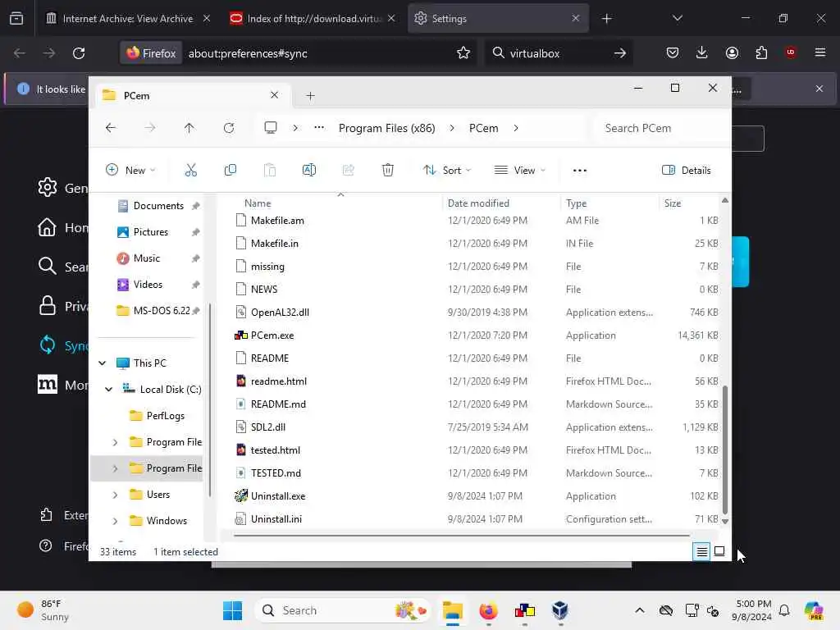Open Firefox Downloads panel
The width and height of the screenshot is (840, 630).
702,53
